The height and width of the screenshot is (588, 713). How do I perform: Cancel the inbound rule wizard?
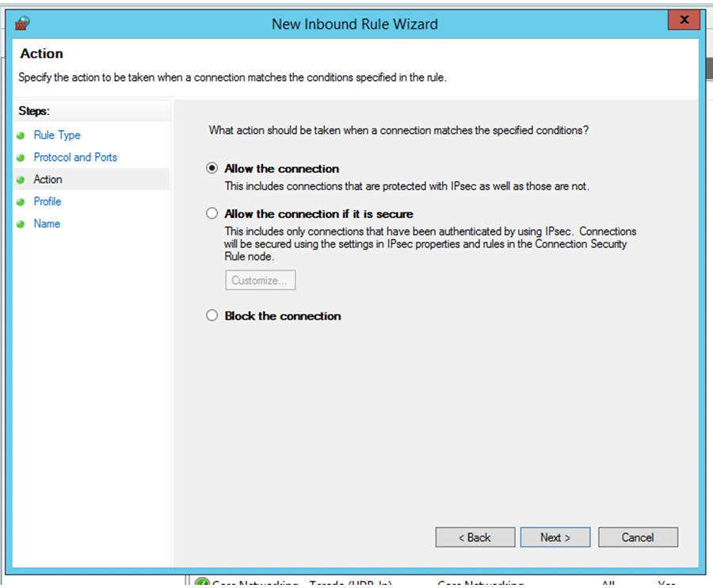638,537
